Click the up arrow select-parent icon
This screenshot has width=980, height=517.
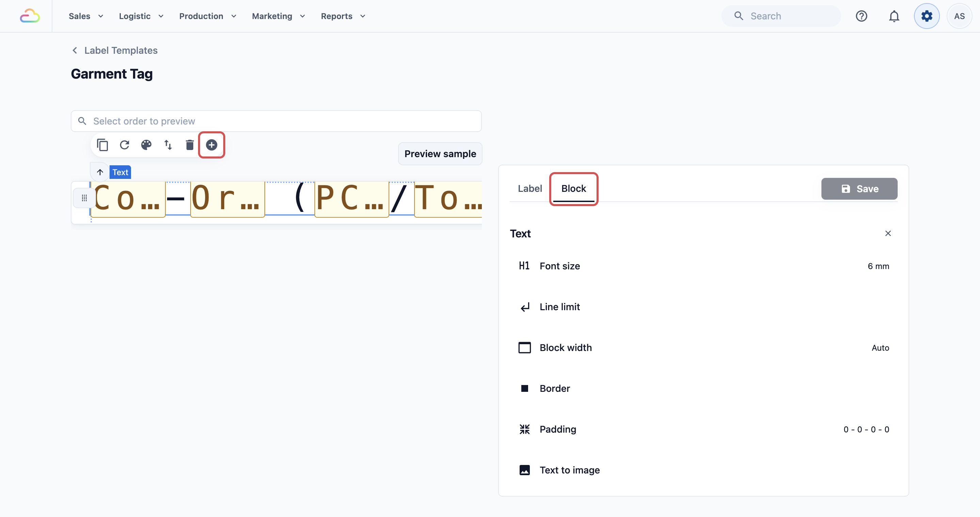coord(100,172)
